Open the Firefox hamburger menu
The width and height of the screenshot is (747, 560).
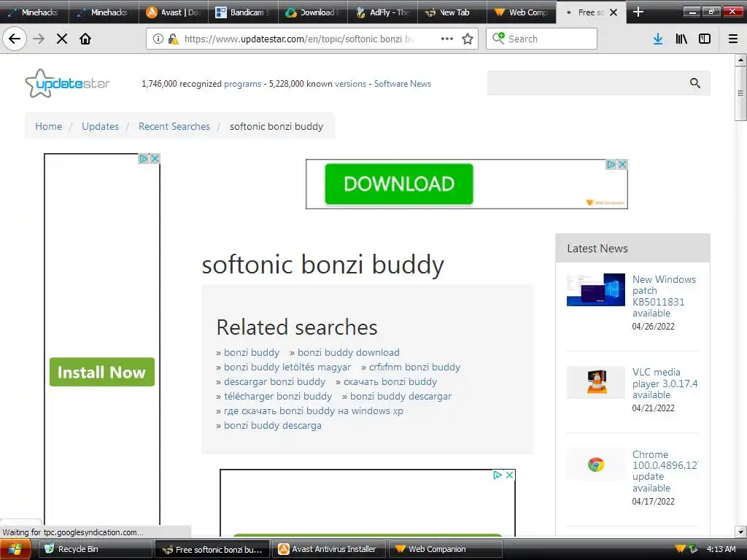(733, 39)
